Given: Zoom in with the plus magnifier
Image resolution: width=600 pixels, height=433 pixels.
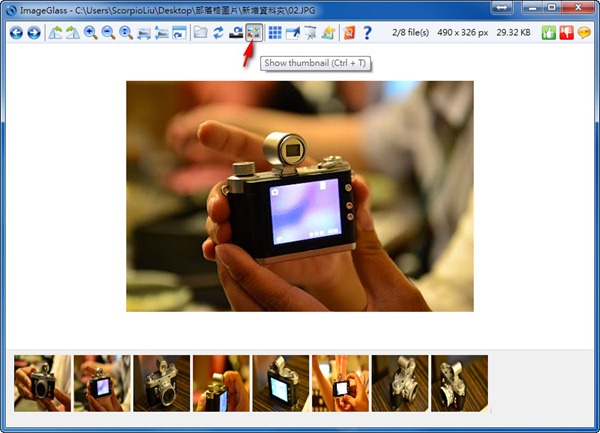Looking at the screenshot, I should point(91,33).
